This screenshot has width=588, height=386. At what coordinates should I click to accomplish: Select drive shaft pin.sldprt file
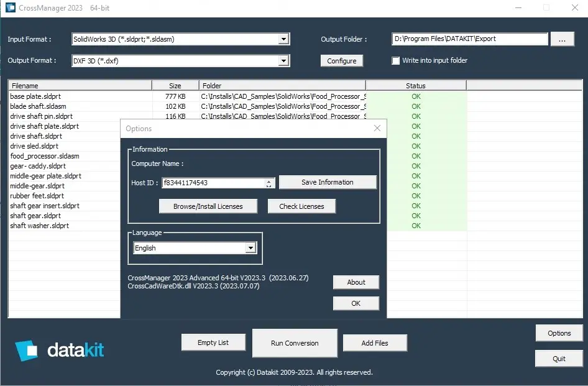pyautogui.click(x=41, y=116)
